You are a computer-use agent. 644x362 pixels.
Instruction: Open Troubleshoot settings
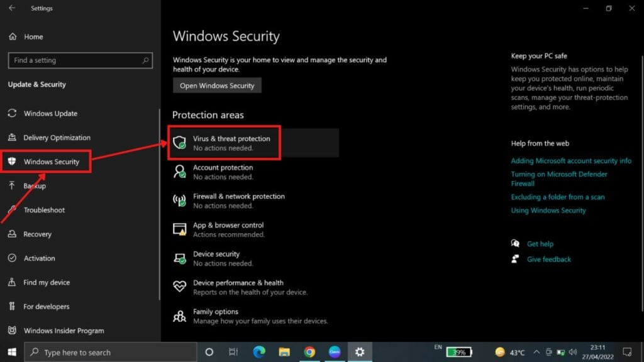pyautogui.click(x=44, y=210)
